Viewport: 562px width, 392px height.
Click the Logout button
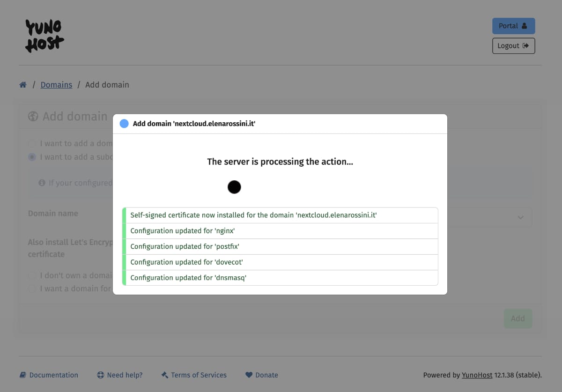(513, 45)
